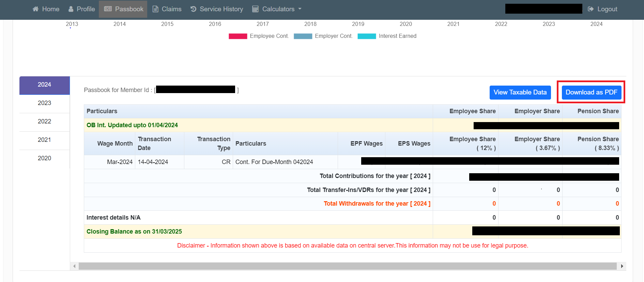Click the Passbook icon in navbar

pyautogui.click(x=108, y=9)
